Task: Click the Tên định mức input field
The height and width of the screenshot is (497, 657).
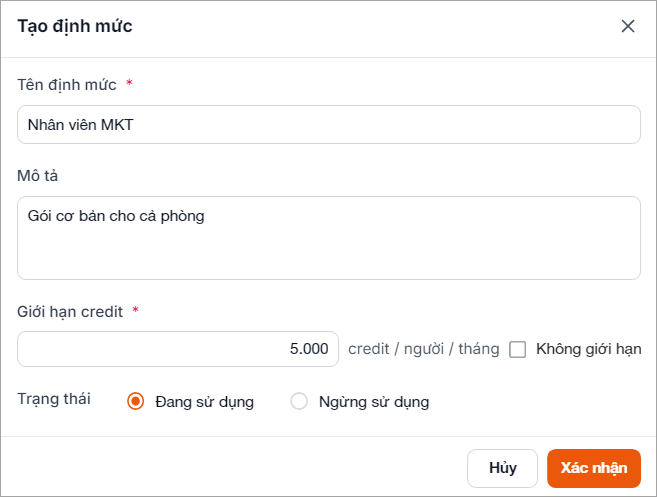Action: click(328, 125)
